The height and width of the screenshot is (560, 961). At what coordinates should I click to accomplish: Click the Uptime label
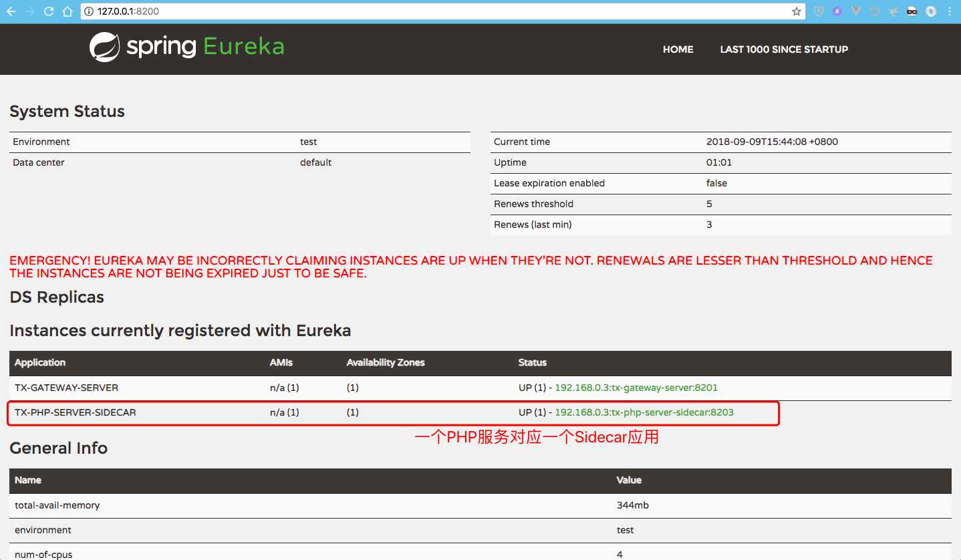click(x=510, y=162)
